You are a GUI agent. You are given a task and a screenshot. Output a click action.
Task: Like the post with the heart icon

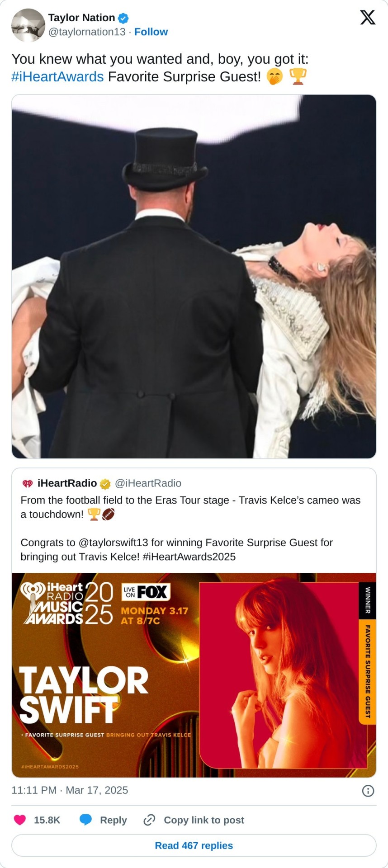point(20,820)
